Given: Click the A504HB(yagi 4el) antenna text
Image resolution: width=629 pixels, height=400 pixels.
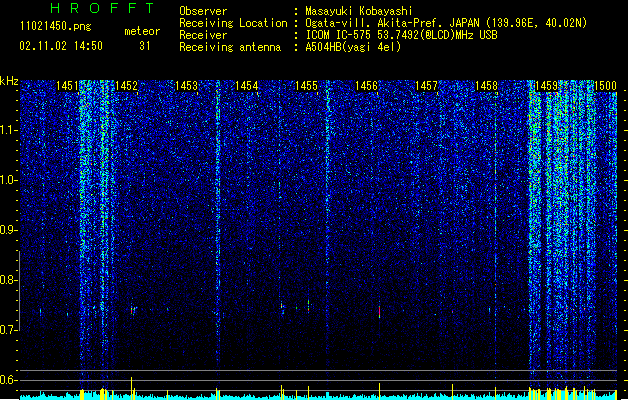Looking at the screenshot, I should pos(353,47).
